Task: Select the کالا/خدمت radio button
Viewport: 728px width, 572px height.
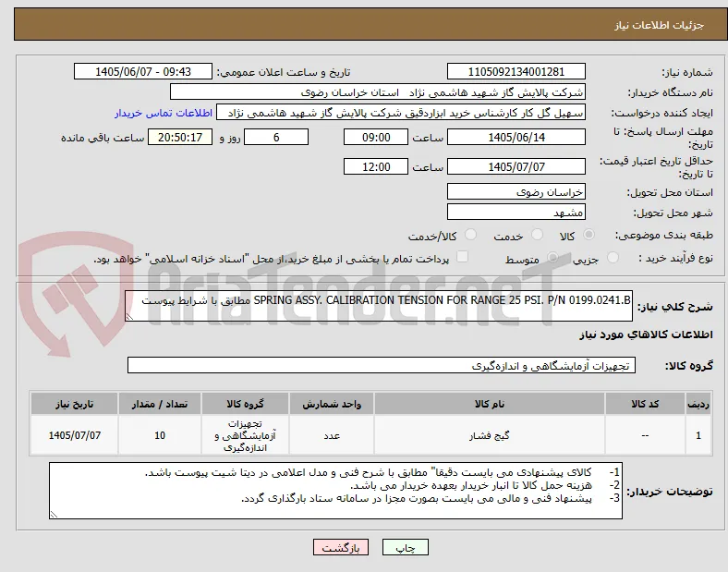Action: coord(470,235)
